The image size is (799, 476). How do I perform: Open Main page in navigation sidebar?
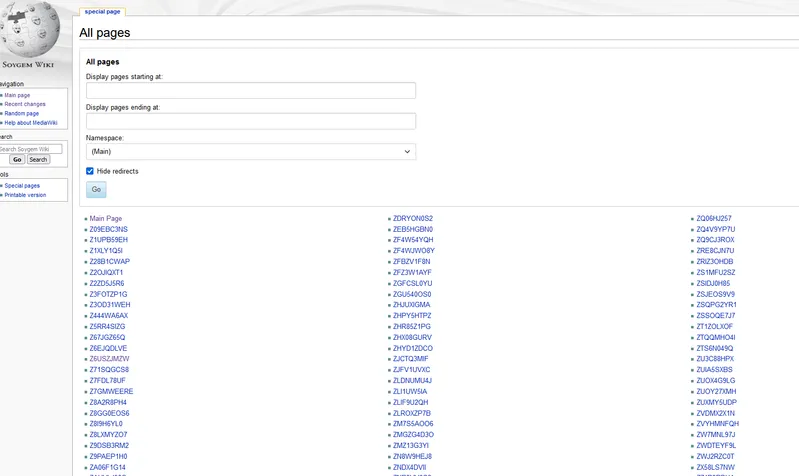[x=17, y=95]
